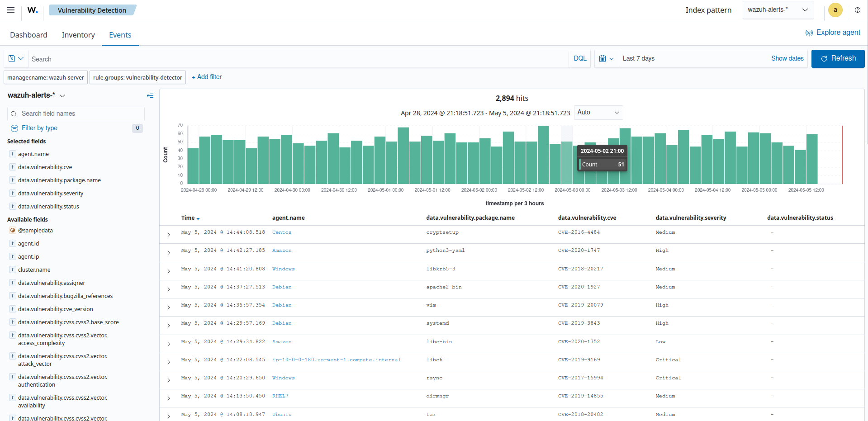
Task: Expand the first event row details
Action: pos(168,235)
